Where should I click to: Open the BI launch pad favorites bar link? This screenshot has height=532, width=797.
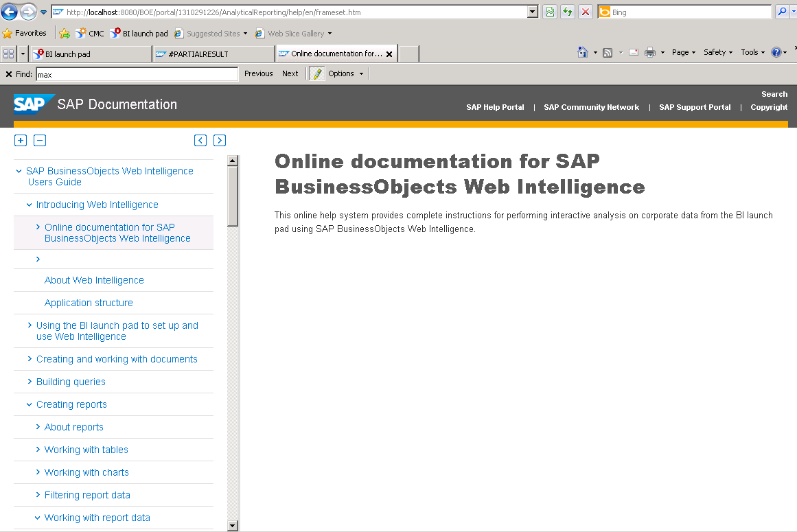pyautogui.click(x=139, y=34)
